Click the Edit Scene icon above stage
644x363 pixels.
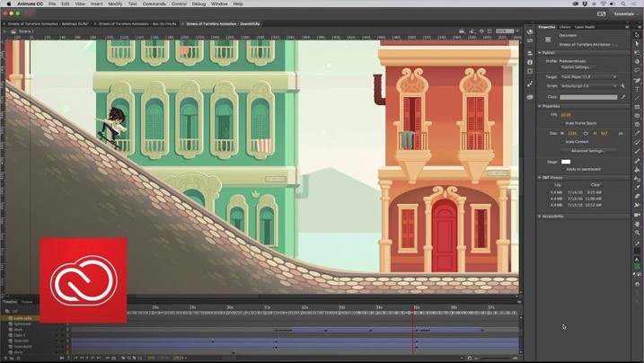point(462,31)
